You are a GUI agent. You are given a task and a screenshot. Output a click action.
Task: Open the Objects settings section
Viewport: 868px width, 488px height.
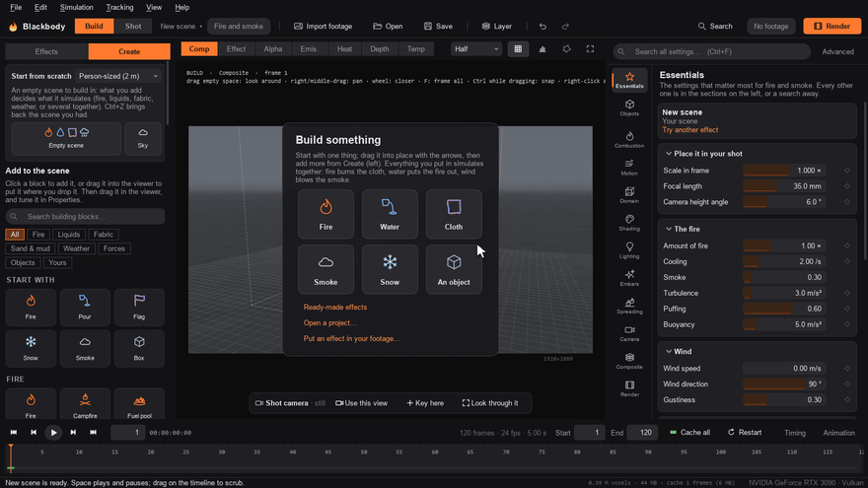(629, 107)
